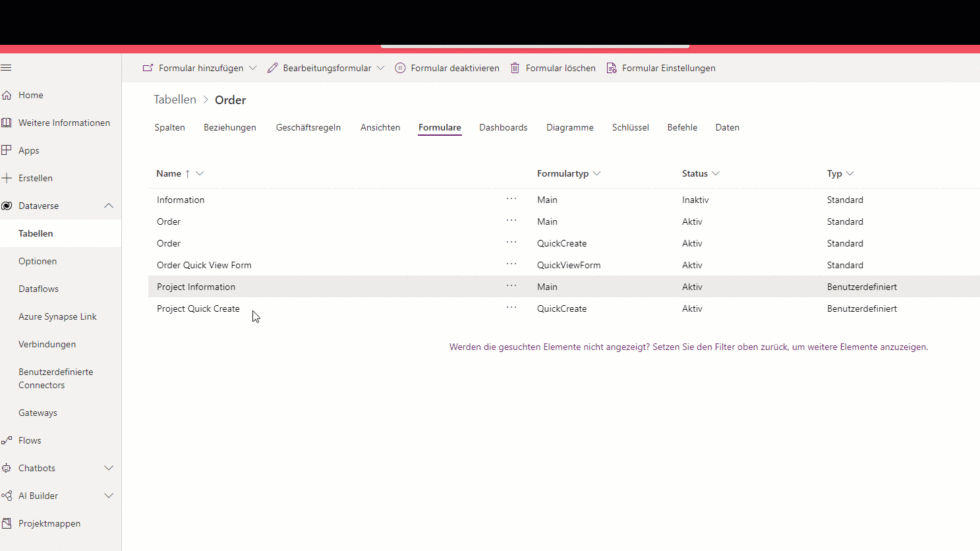Open the Status column filter dropdown
The width and height of the screenshot is (980, 551).
coord(716,174)
